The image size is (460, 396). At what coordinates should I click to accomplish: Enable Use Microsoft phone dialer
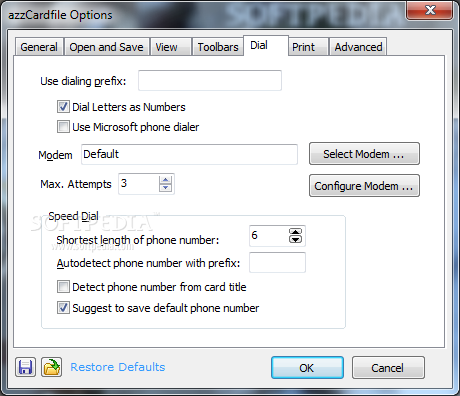point(63,127)
